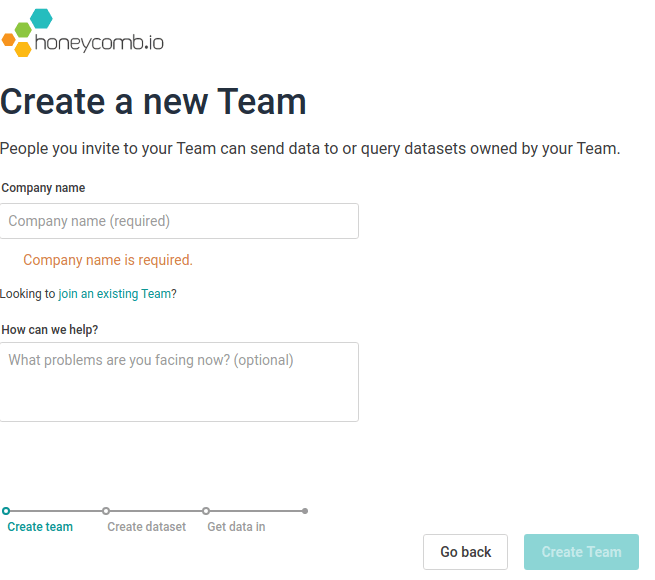This screenshot has width=655, height=580.
Task: Open the join an existing Team link
Action: (x=115, y=294)
